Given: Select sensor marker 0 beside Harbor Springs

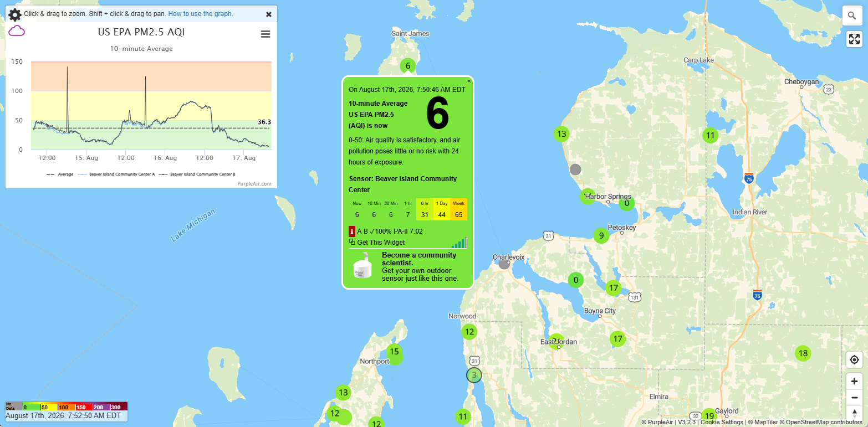Looking at the screenshot, I should (626, 203).
